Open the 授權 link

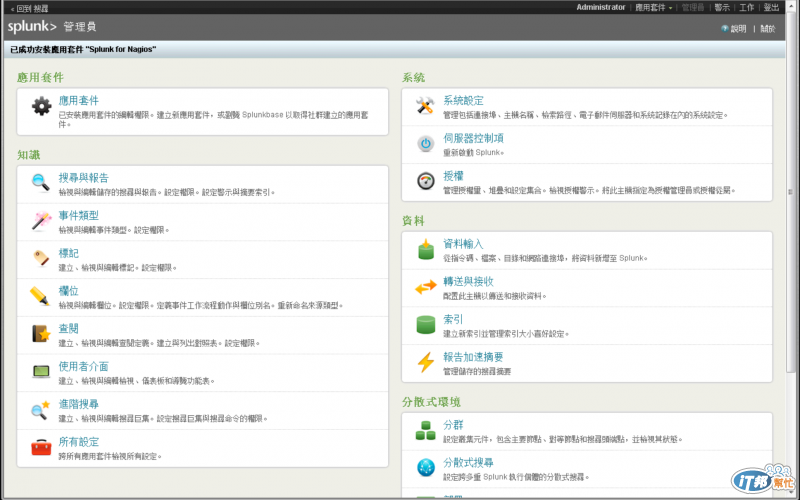[x=453, y=176]
